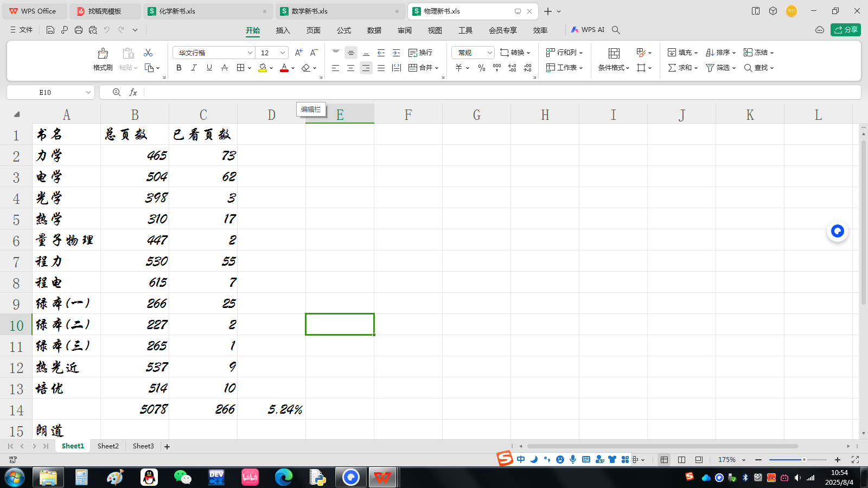The height and width of the screenshot is (488, 868).
Task: Apply strikethrough formatting icon
Action: click(x=225, y=68)
